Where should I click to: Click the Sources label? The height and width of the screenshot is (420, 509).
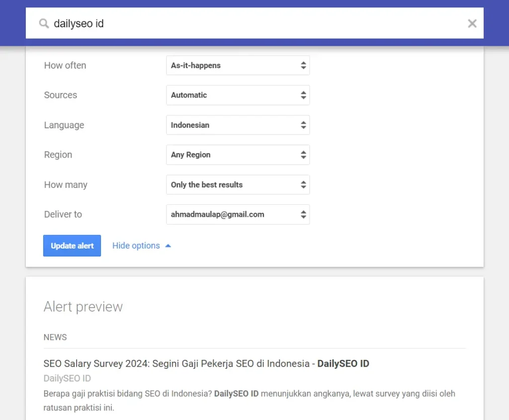61,95
